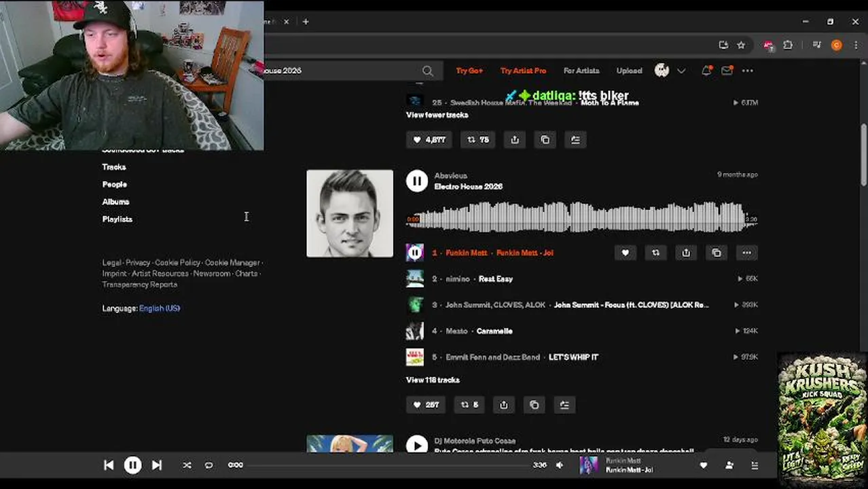This screenshot has height=489, width=868.
Task: Mute the player volume
Action: click(x=559, y=465)
